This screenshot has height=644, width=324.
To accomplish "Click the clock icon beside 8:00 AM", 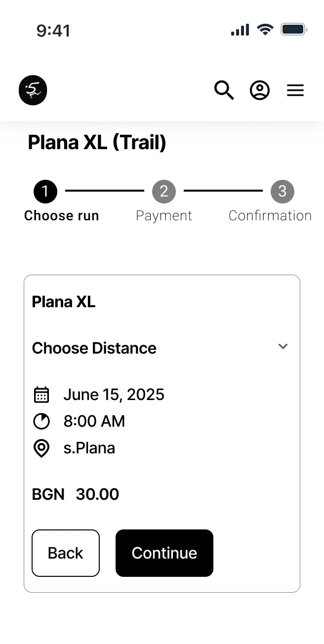I will click(41, 421).
